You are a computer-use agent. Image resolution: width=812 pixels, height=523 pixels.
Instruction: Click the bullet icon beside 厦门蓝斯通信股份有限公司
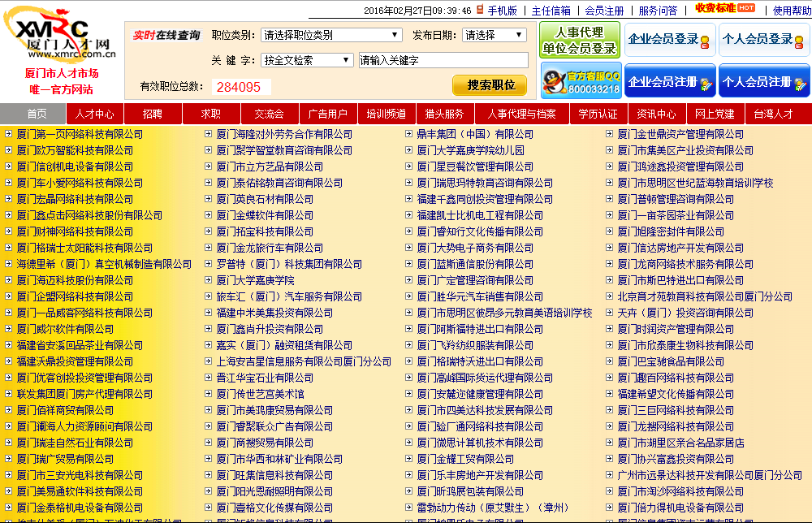(x=408, y=264)
